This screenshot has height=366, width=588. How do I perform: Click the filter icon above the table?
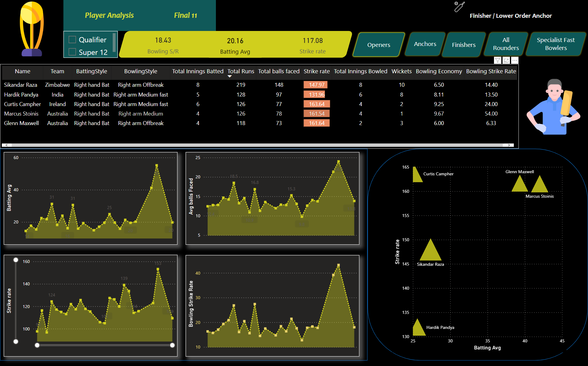(x=498, y=60)
